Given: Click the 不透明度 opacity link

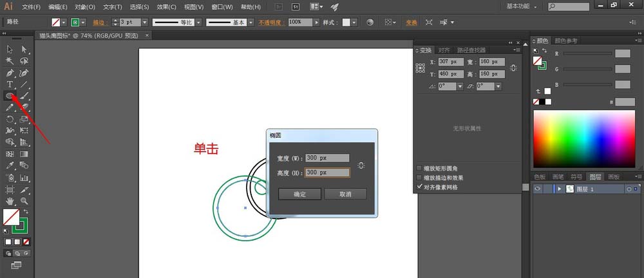Looking at the screenshot, I should (272, 23).
